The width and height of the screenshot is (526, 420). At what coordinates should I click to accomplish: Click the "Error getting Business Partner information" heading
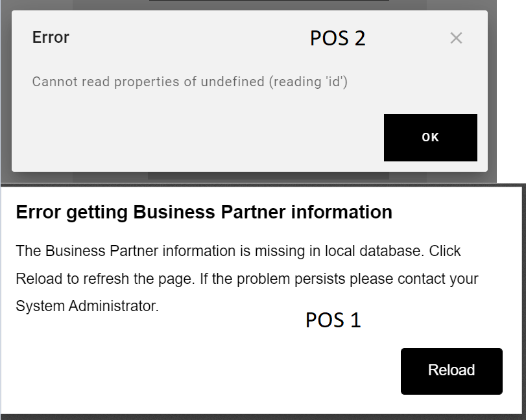point(204,212)
